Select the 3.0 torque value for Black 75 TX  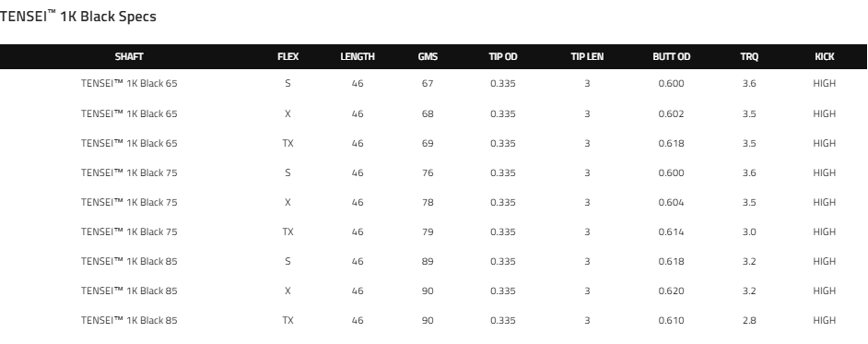(x=749, y=231)
